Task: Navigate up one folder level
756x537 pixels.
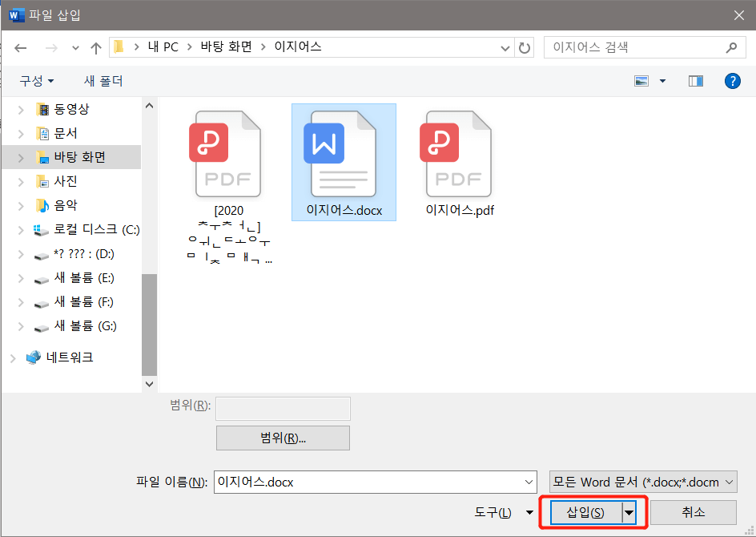Action: click(x=95, y=47)
